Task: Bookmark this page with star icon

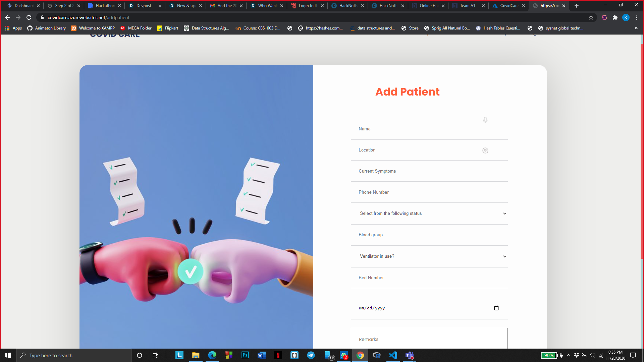Action: coord(591,17)
